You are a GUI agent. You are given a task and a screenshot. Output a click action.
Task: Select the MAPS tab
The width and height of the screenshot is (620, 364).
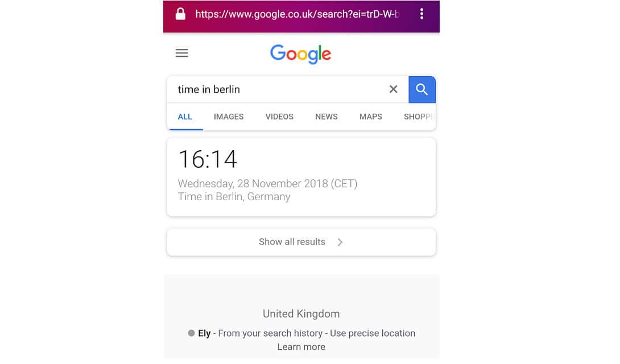pos(370,117)
